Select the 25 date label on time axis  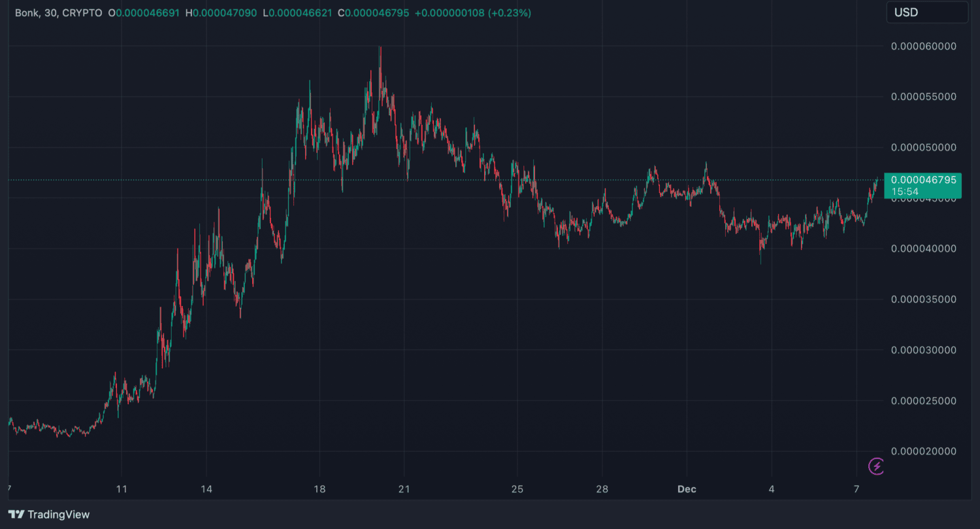tap(517, 489)
